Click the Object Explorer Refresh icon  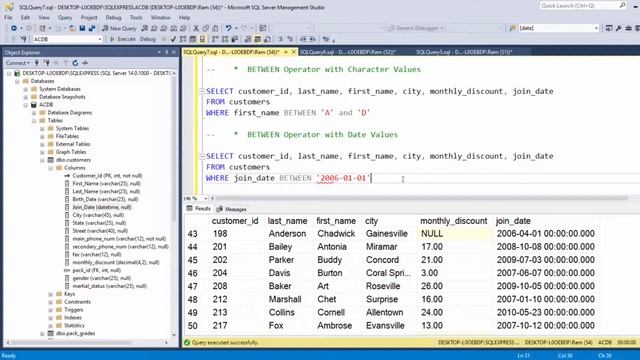click(x=75, y=63)
